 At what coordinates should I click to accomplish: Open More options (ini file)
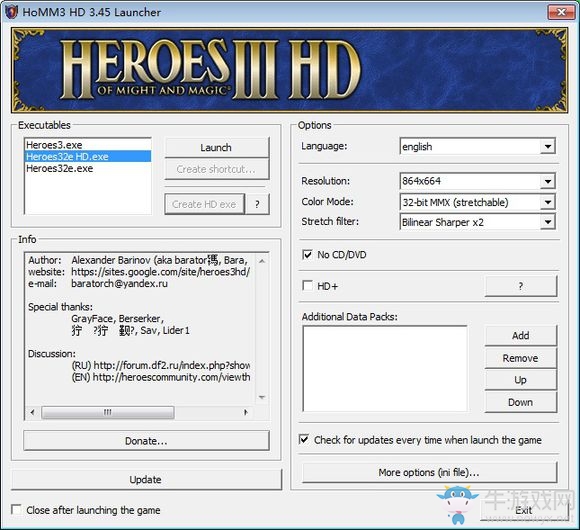pos(429,472)
